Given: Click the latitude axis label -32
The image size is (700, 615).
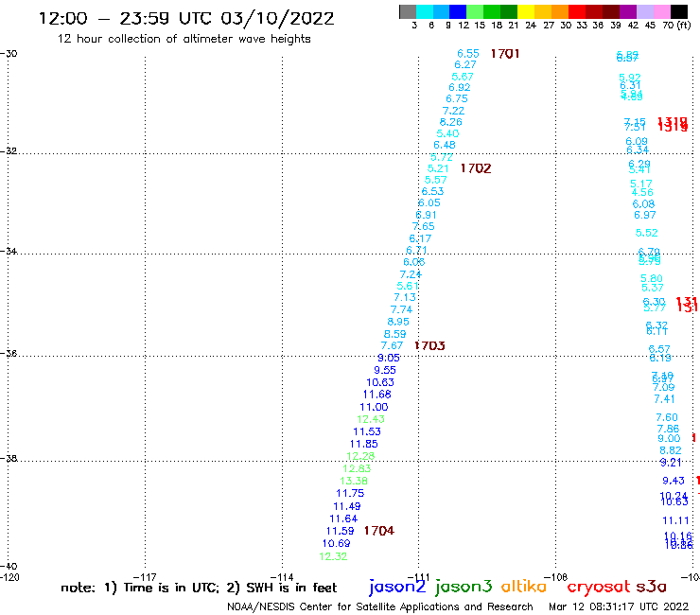Looking at the screenshot, I should pyautogui.click(x=9, y=151).
